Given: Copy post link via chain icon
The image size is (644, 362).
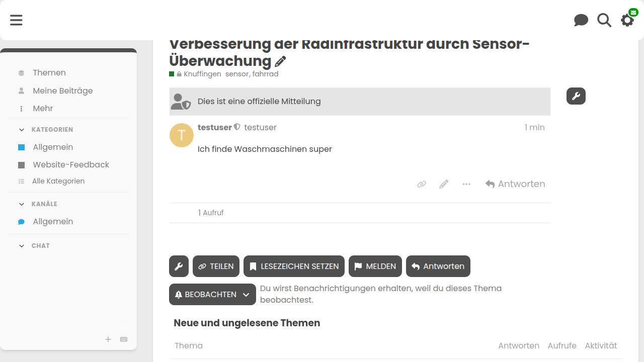Looking at the screenshot, I should pos(422,184).
